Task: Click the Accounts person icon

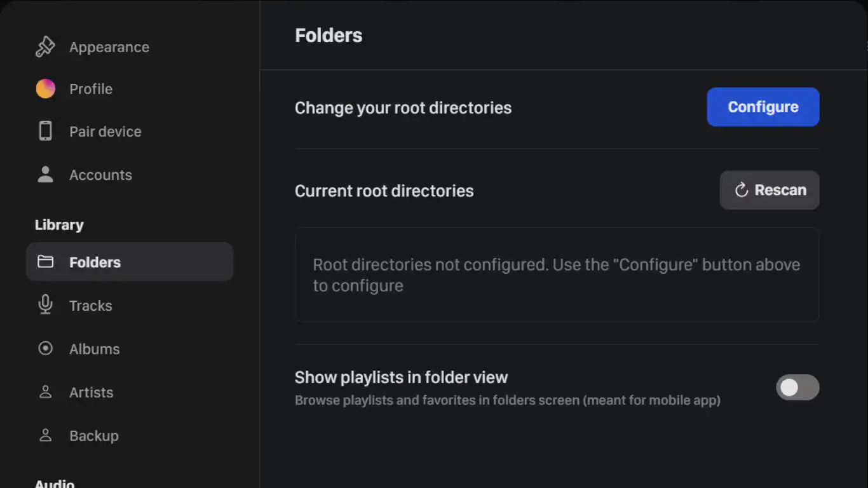Action: click(45, 175)
